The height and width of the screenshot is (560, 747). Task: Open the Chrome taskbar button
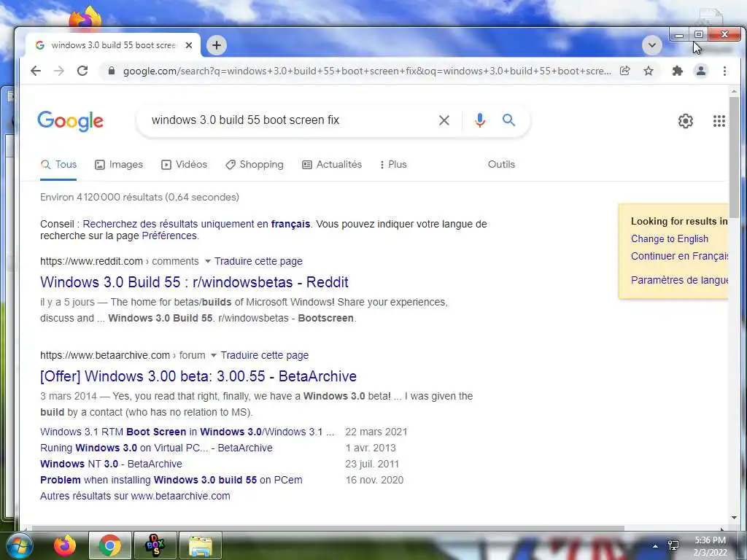coord(110,545)
